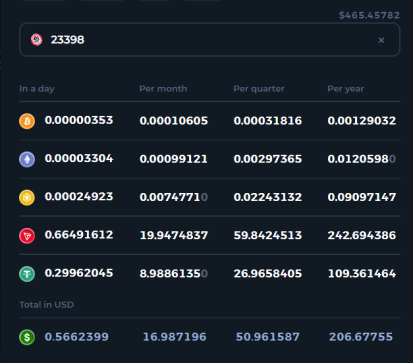The height and width of the screenshot is (363, 413).
Task: Select BNB daily value 0.00024923
Action: pyautogui.click(x=79, y=197)
